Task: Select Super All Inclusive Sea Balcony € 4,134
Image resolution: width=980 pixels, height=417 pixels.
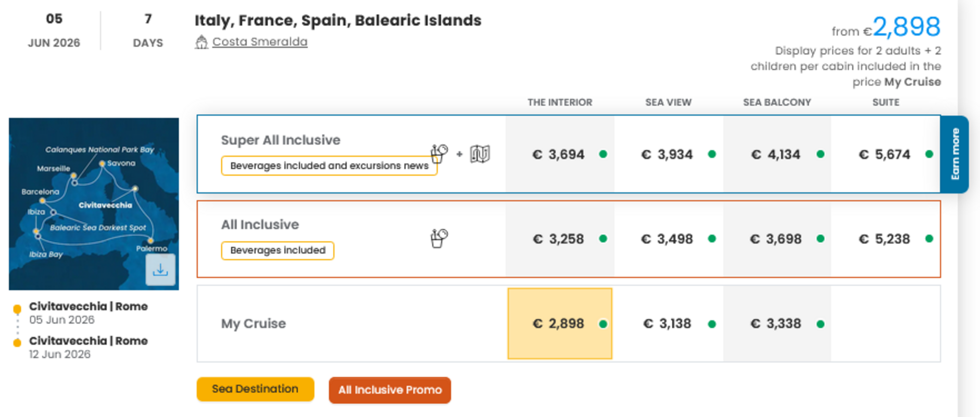Action: [x=776, y=154]
